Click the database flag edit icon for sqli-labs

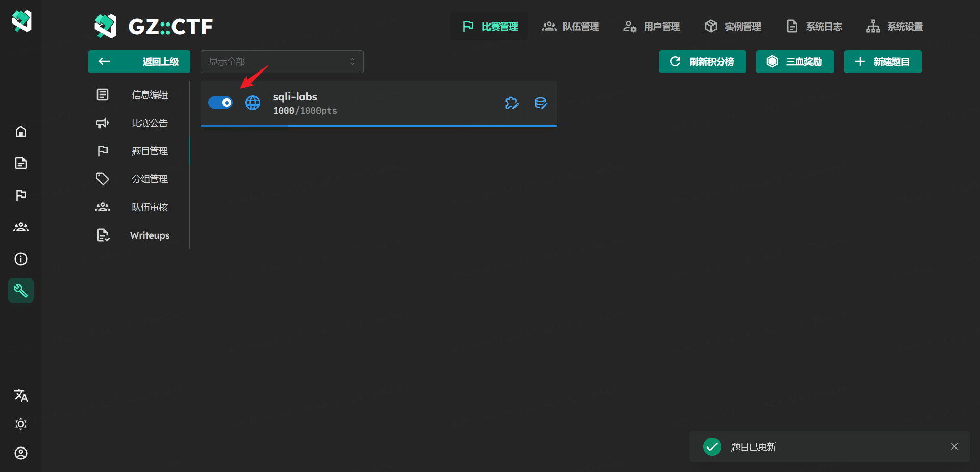tap(541, 103)
